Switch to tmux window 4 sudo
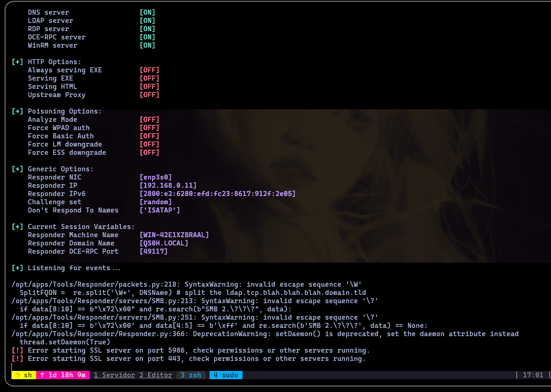The height and width of the screenshot is (392, 551). 226,375
